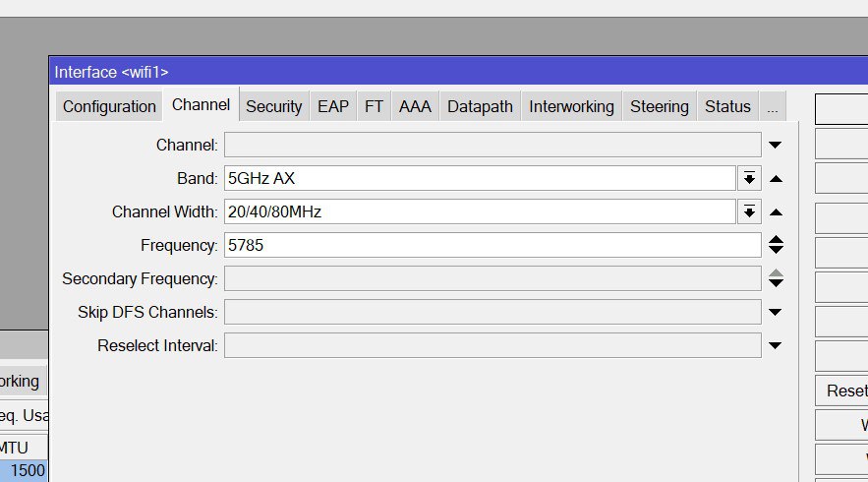This screenshot has height=482, width=868.
Task: Open the Band dropdown list
Action: coord(749,178)
